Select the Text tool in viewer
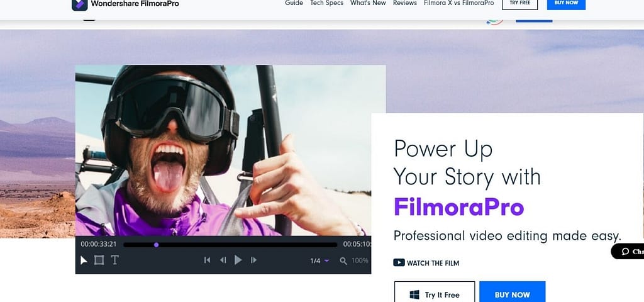This screenshot has height=302, width=644. pyautogui.click(x=114, y=260)
